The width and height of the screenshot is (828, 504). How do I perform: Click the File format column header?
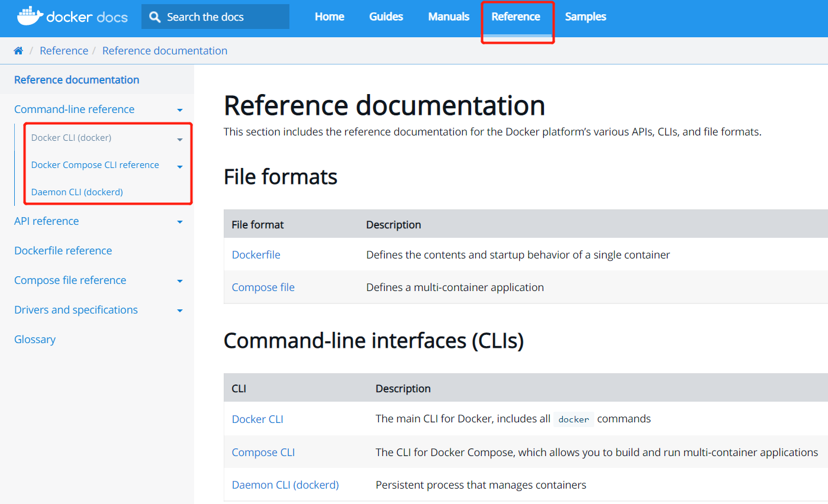click(x=257, y=225)
